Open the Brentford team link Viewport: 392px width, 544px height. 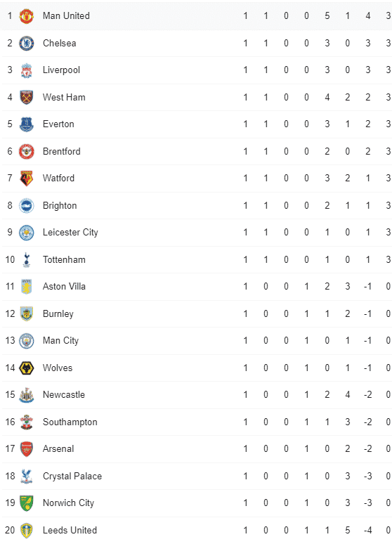61,152
